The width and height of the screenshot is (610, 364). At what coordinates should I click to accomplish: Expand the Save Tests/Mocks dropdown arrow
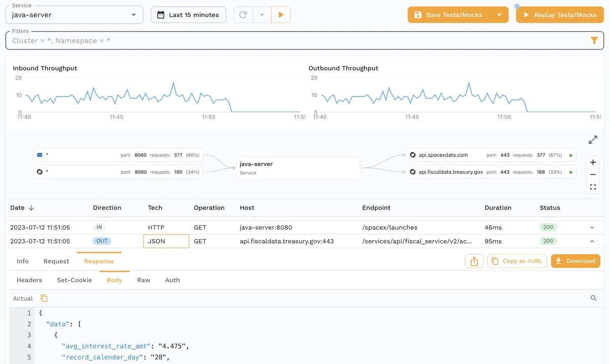click(x=499, y=14)
